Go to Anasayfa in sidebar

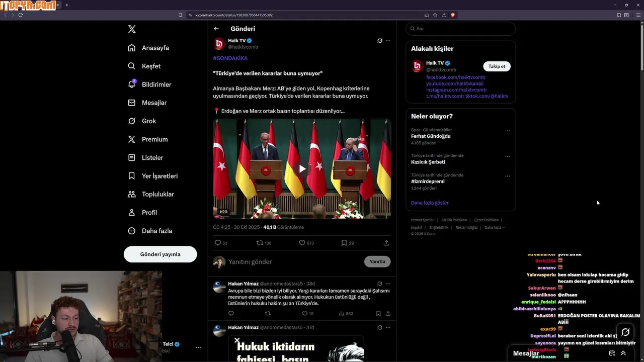148,48
